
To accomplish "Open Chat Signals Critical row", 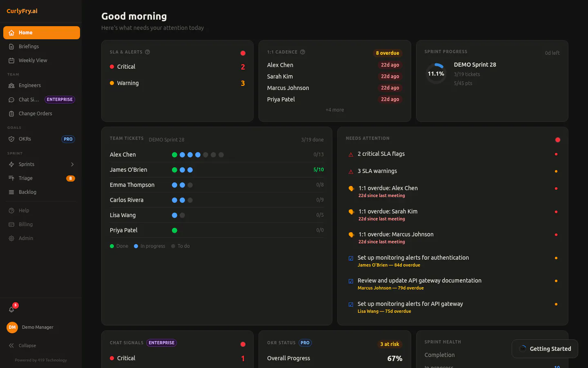I will (177, 358).
